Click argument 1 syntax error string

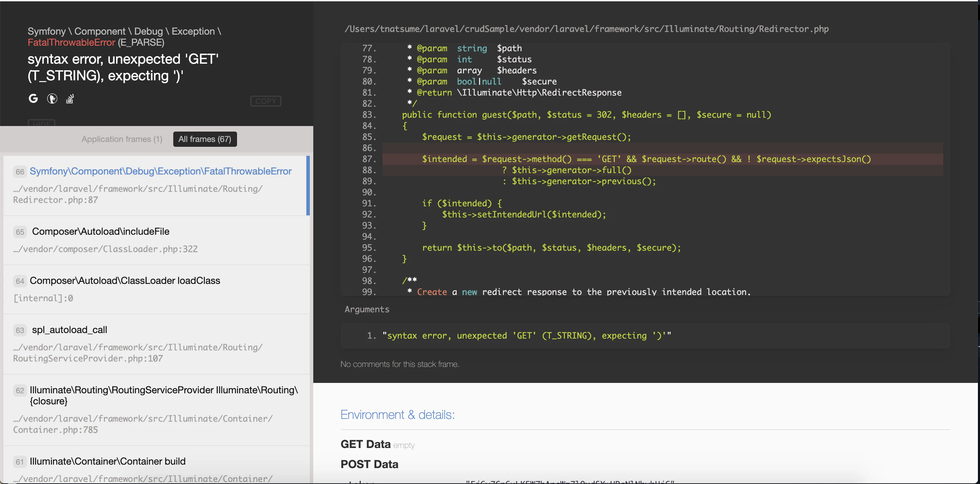coord(526,336)
